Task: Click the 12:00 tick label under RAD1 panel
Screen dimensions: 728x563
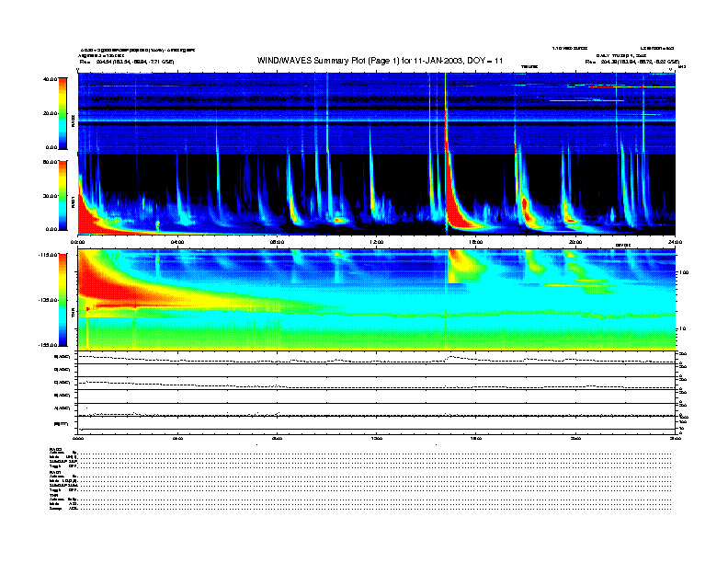Action: pos(376,242)
